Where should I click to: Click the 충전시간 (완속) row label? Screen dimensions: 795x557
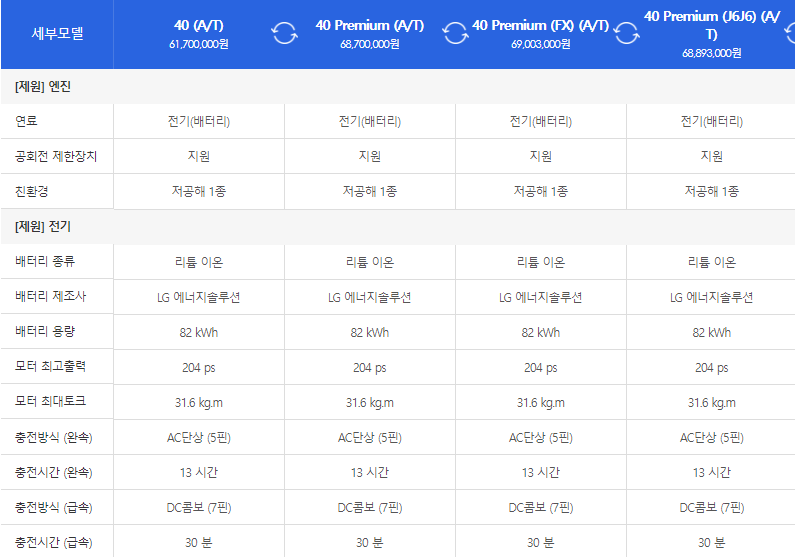(53, 472)
